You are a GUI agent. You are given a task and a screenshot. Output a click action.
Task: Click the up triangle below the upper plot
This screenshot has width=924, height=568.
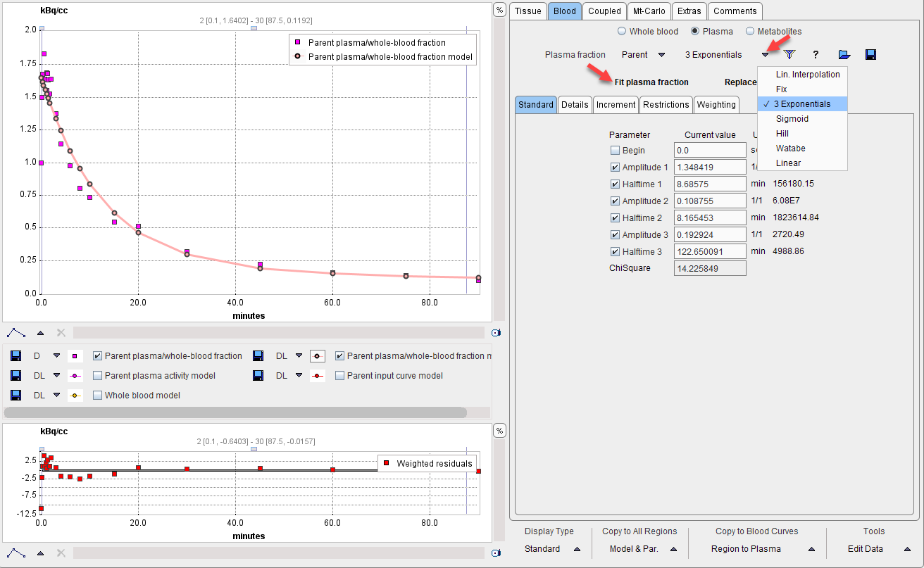click(40, 333)
